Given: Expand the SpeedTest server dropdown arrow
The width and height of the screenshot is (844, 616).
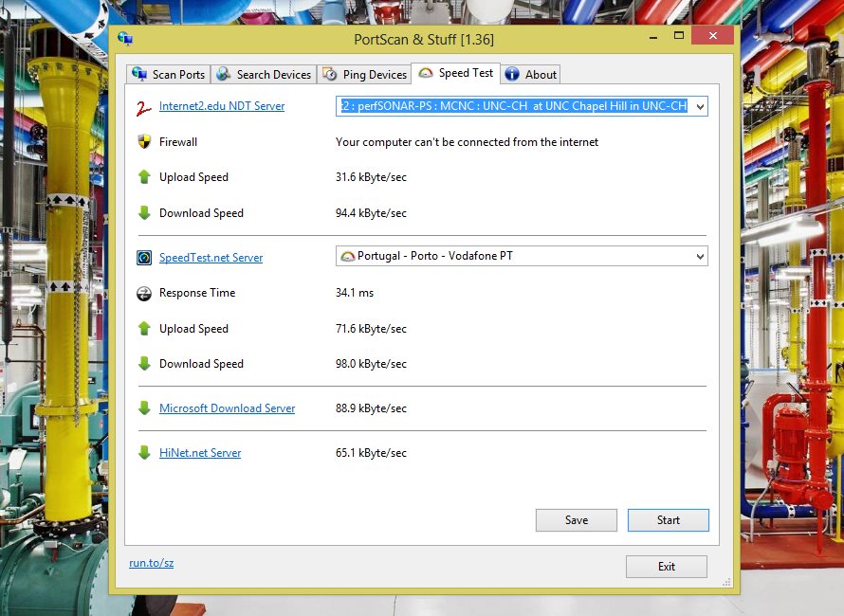Looking at the screenshot, I should coord(700,256).
